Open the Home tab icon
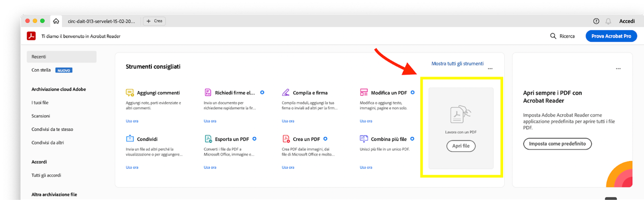 tap(56, 21)
